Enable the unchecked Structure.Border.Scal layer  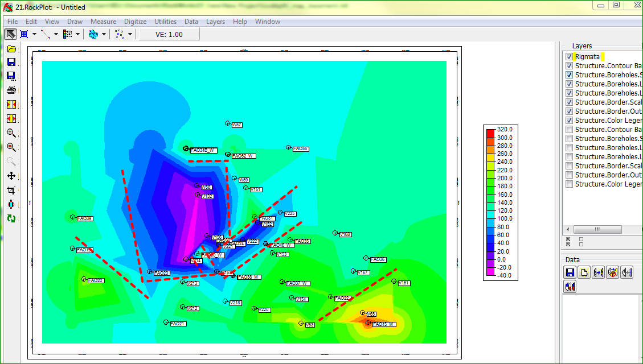(x=569, y=166)
